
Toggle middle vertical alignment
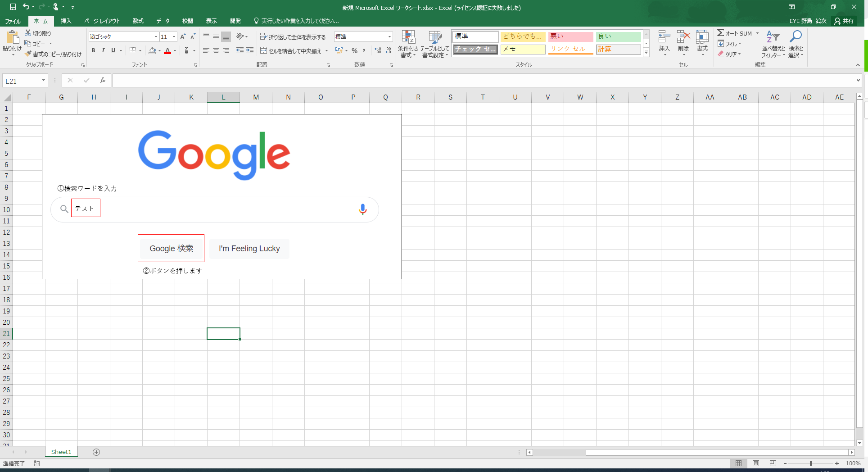(x=216, y=36)
